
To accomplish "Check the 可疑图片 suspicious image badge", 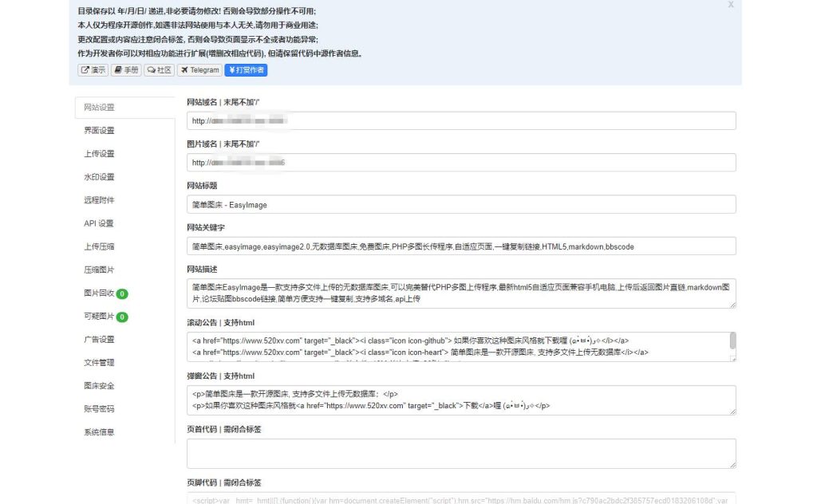I will (124, 315).
